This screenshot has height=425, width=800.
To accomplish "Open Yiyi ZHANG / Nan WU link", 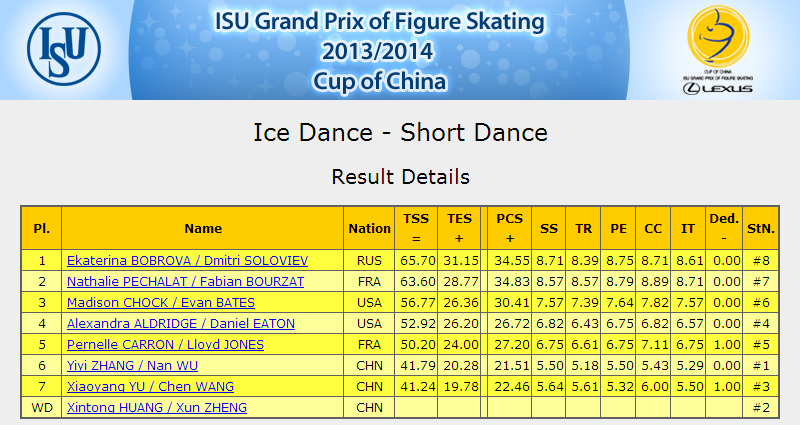I will (132, 365).
